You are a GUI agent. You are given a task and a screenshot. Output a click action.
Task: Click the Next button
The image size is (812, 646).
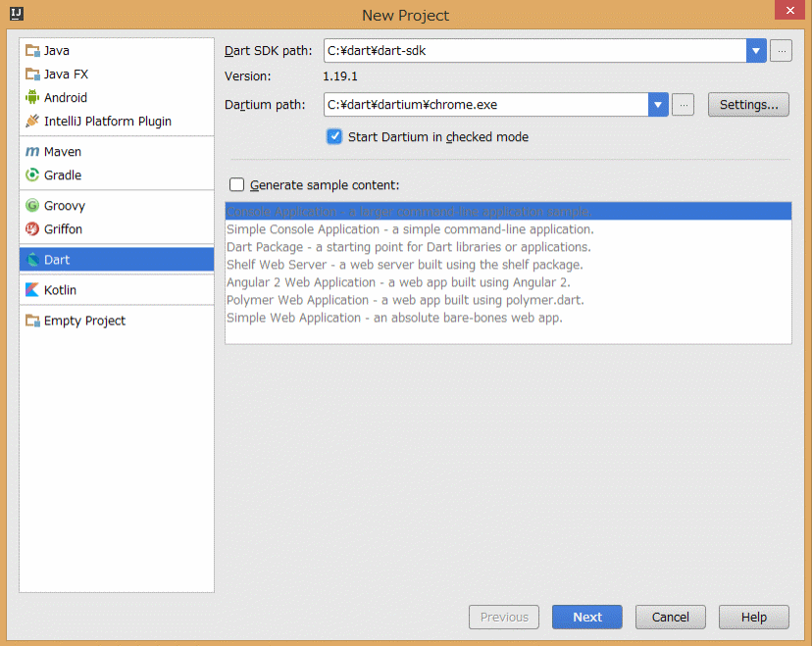tap(587, 617)
